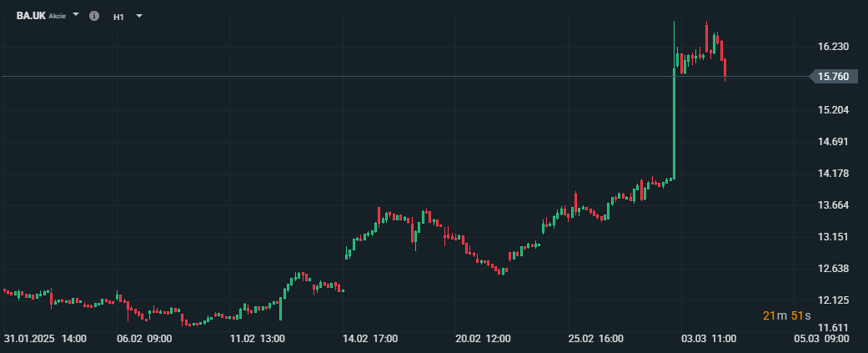
Task: Click the H1 timeframe label
Action: [118, 17]
